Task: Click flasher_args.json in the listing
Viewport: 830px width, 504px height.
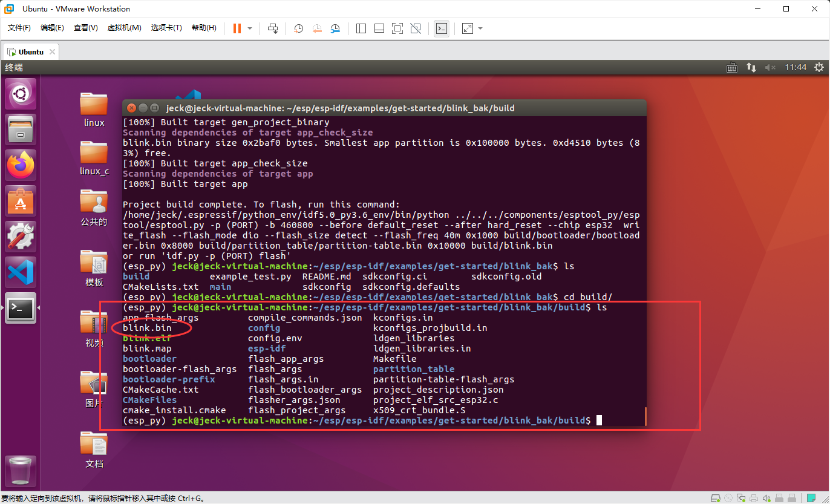Action: pos(294,400)
